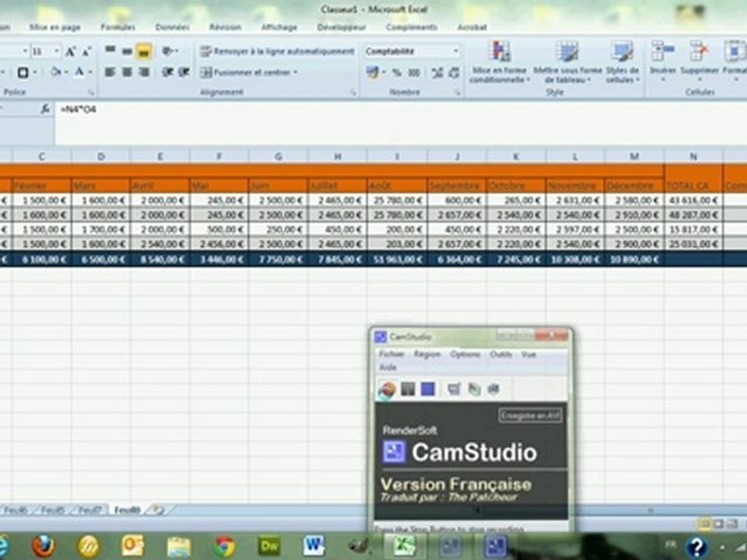Viewport: 747px width, 560px height.
Task: Select column N header
Action: click(x=693, y=156)
